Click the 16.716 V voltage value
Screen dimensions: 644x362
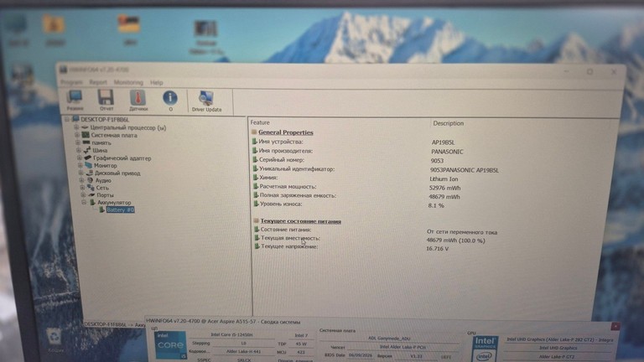point(438,249)
